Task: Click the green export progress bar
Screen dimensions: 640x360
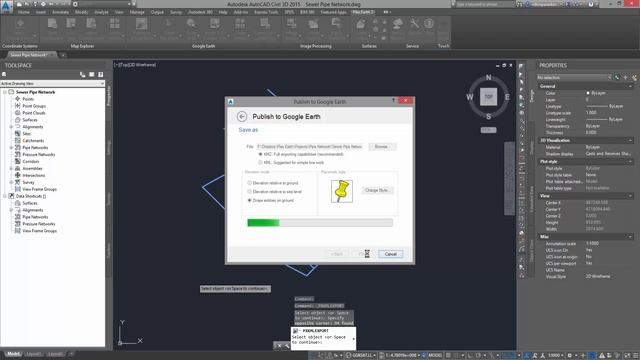Action: (x=320, y=222)
